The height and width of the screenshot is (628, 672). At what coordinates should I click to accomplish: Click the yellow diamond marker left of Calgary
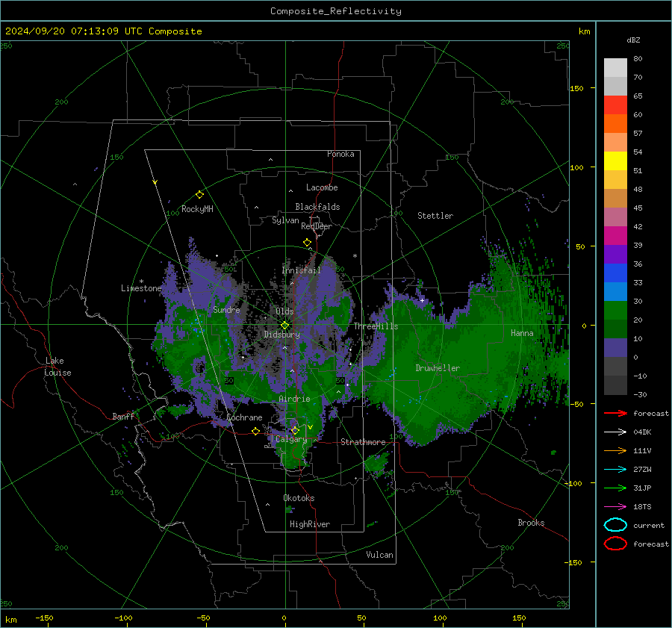(x=255, y=432)
